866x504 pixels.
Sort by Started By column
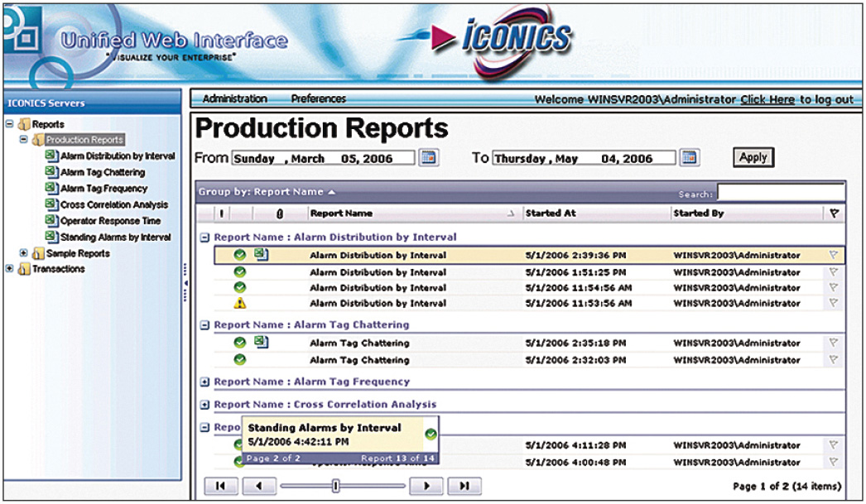(698, 213)
